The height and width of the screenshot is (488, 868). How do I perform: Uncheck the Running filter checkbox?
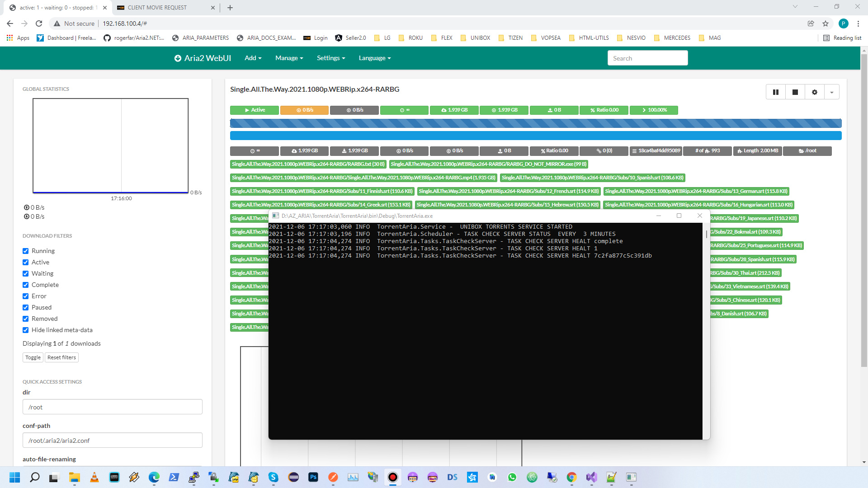[26, 251]
